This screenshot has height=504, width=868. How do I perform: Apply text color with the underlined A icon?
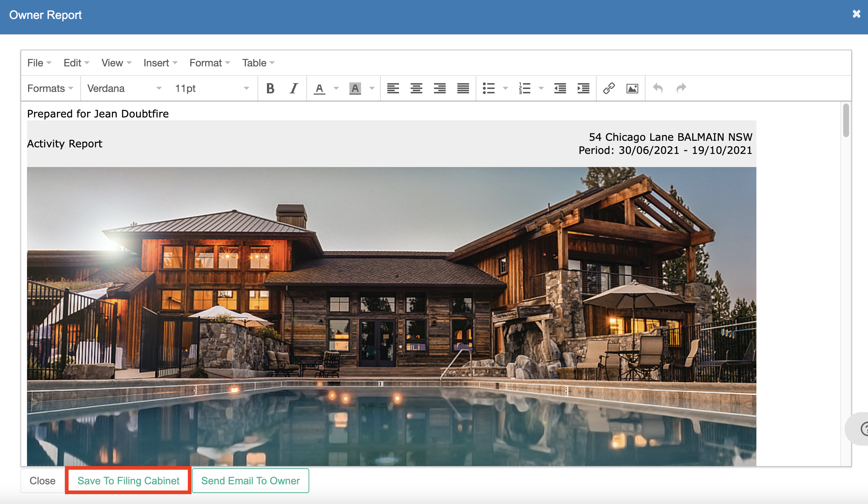coord(319,88)
